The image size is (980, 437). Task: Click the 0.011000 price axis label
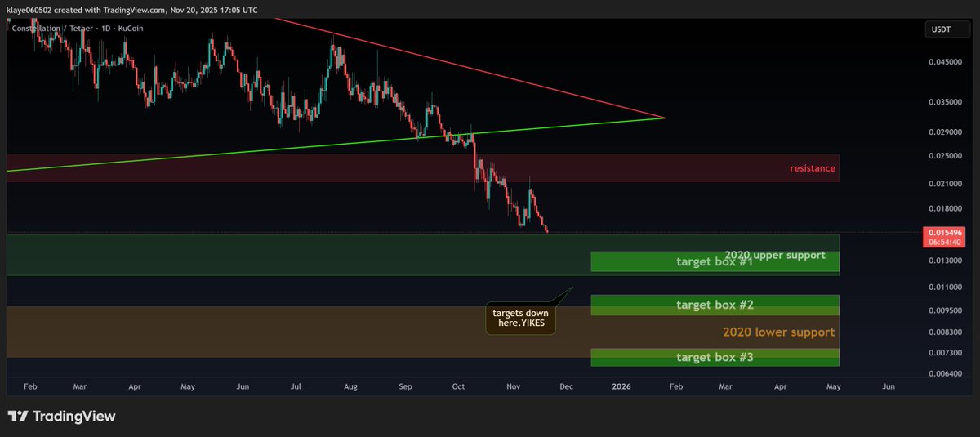point(945,288)
